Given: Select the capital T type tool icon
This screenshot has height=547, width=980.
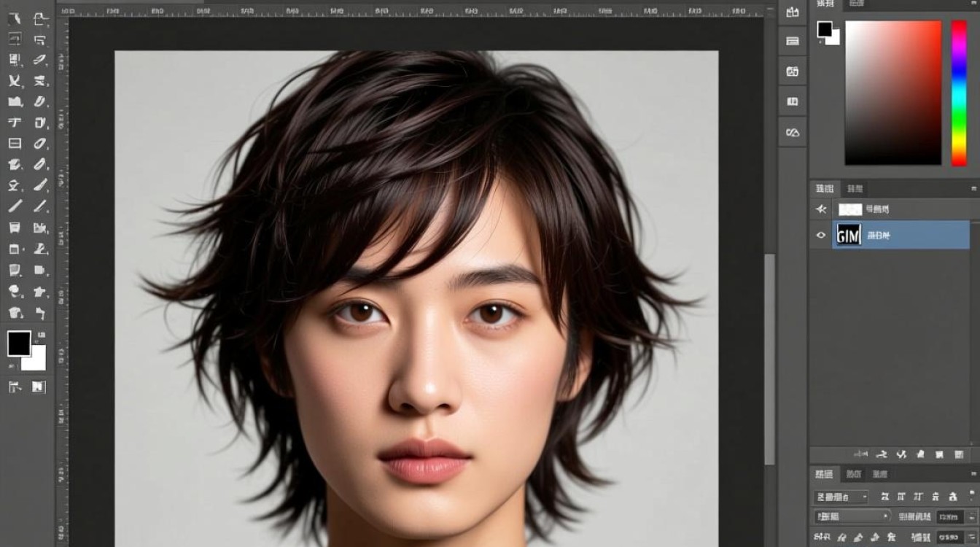Looking at the screenshot, I should (x=15, y=123).
